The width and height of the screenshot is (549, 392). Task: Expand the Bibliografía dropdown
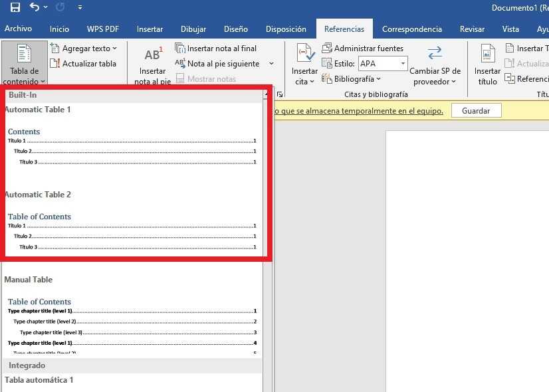pos(352,79)
